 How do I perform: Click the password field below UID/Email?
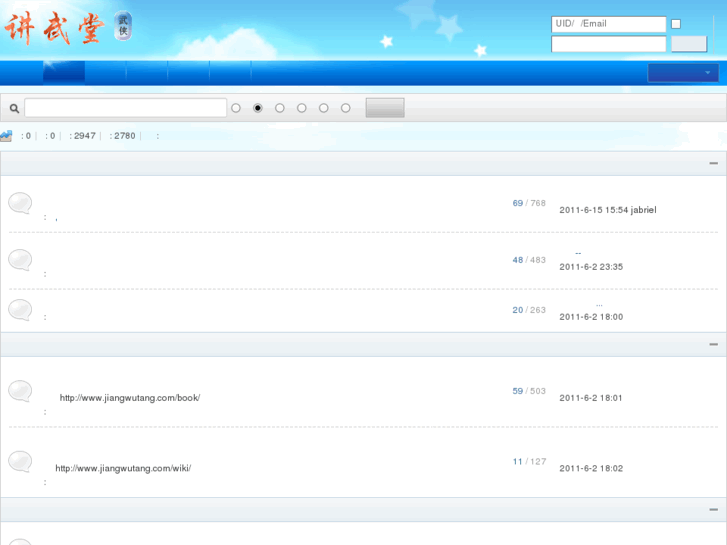[608, 44]
